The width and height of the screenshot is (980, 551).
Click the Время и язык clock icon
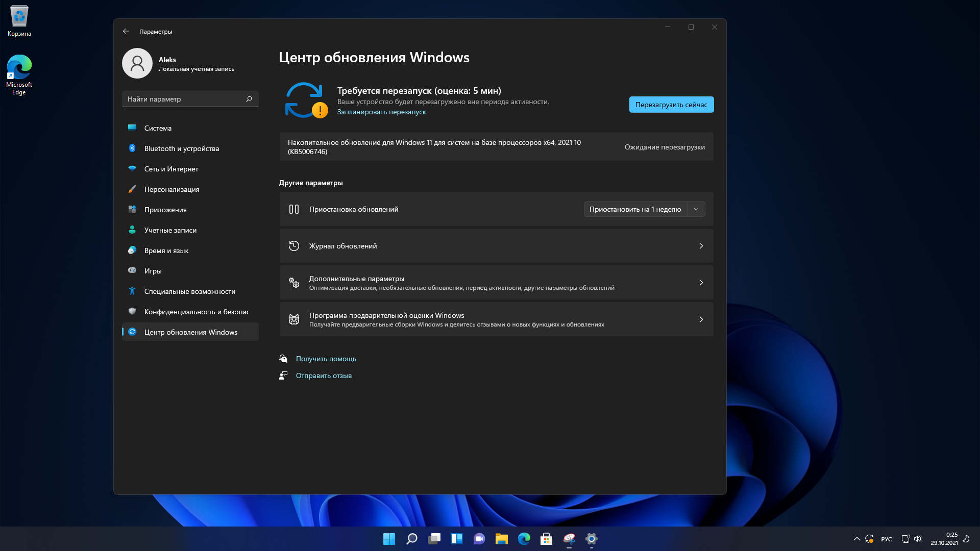click(132, 251)
